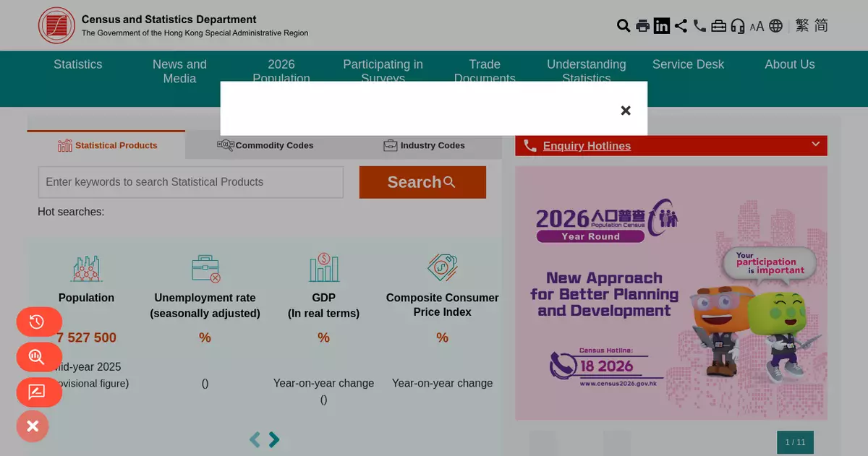
Task: Click the briefcase icon in header
Action: (x=718, y=26)
